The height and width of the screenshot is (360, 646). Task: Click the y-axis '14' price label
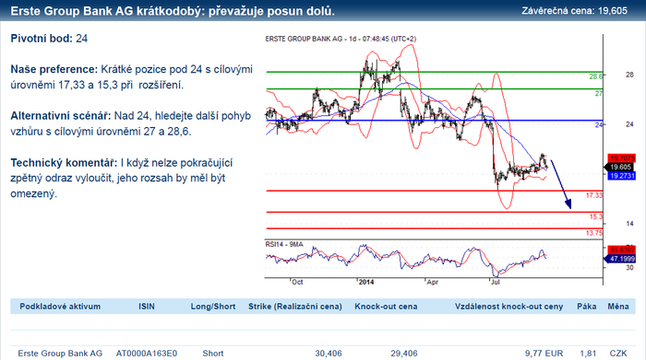pyautogui.click(x=630, y=224)
